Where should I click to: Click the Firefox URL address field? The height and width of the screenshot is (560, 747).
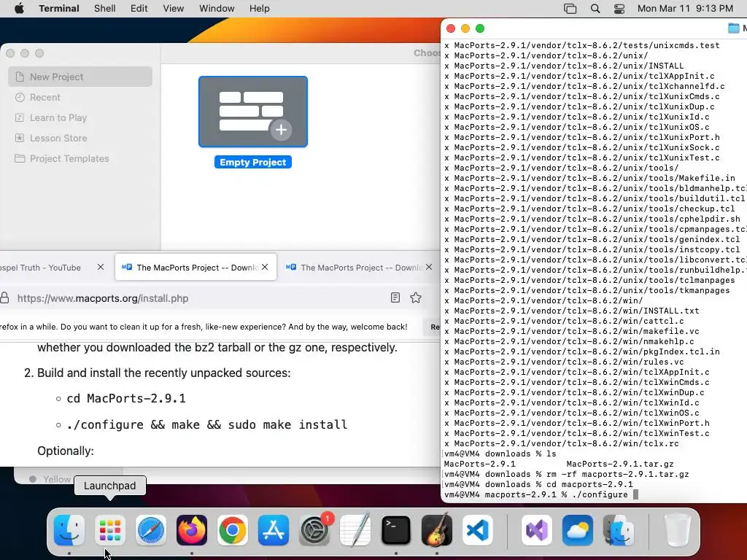pyautogui.click(x=200, y=298)
